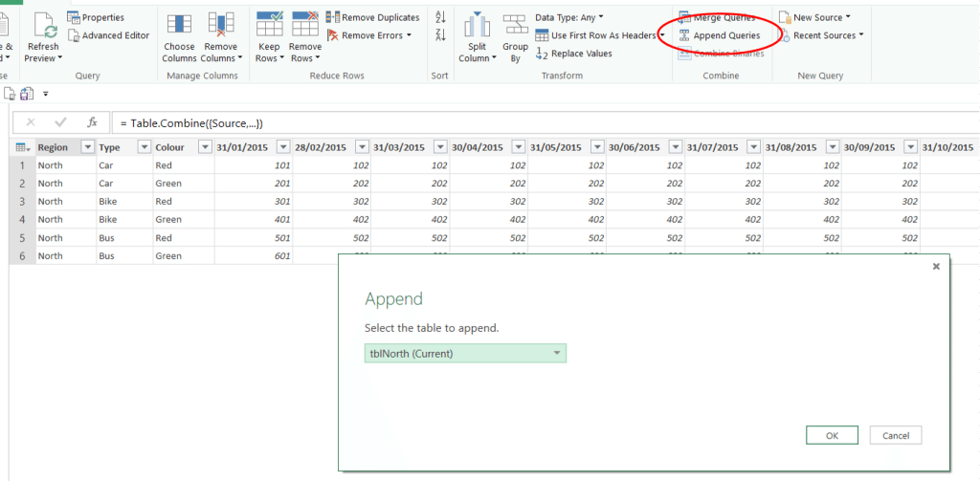Open the 31/08/2015 column filter dropdown

click(833, 147)
